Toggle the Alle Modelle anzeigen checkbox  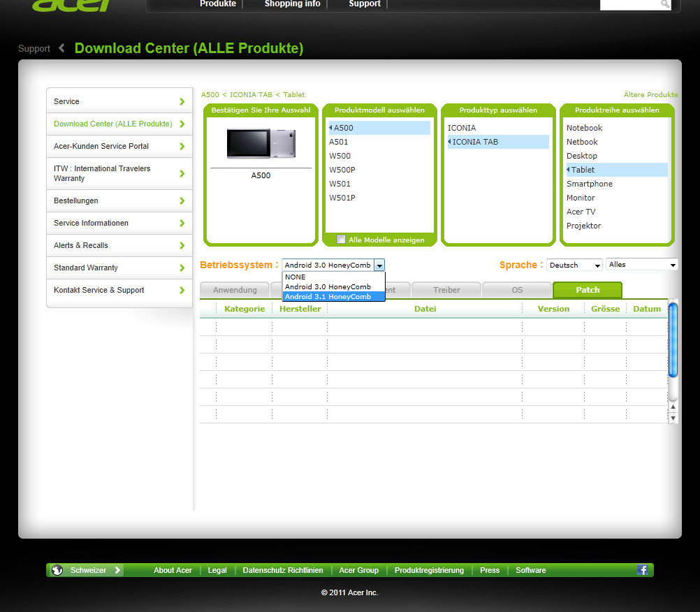(341, 239)
